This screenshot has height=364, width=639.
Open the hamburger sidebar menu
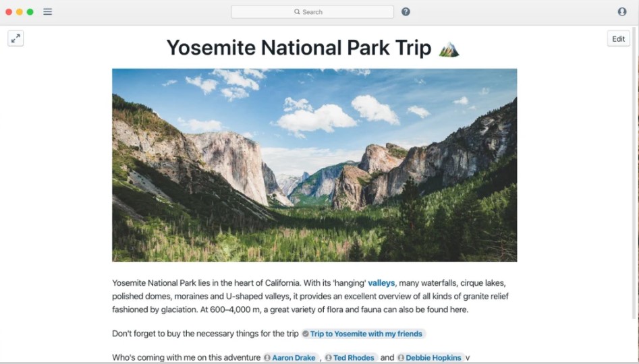coord(47,11)
